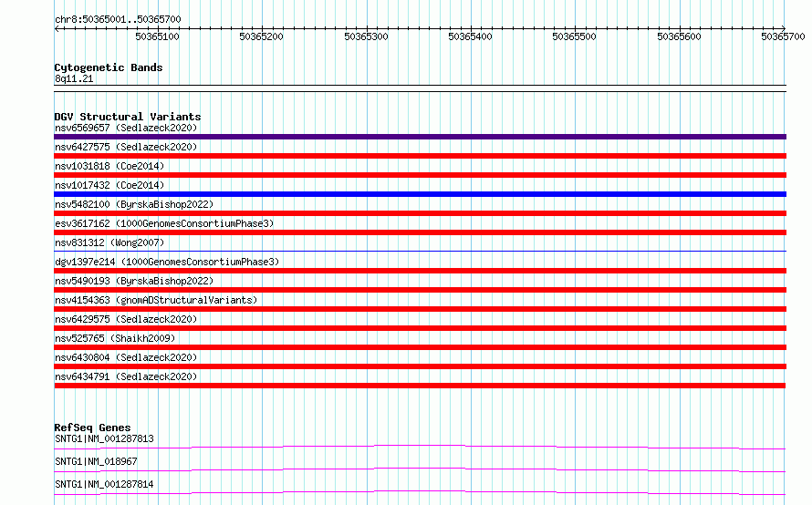
Task: Open variant nsv5490193 (ByrskaBishop2022) label
Action: (x=134, y=281)
